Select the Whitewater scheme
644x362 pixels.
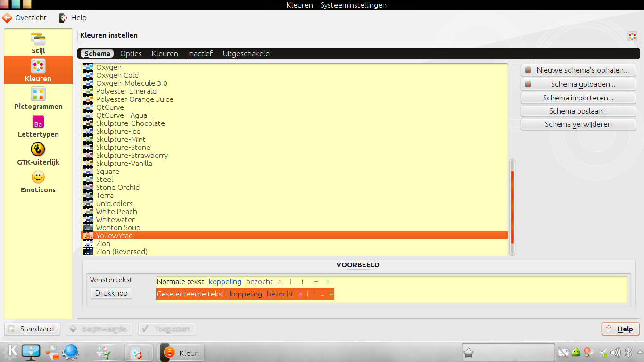click(295, 220)
